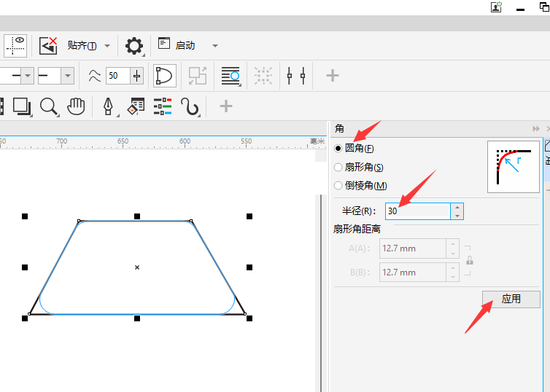This screenshot has height=392, width=550.
Task: Click the bounding box D-shape icon
Action: 163,76
